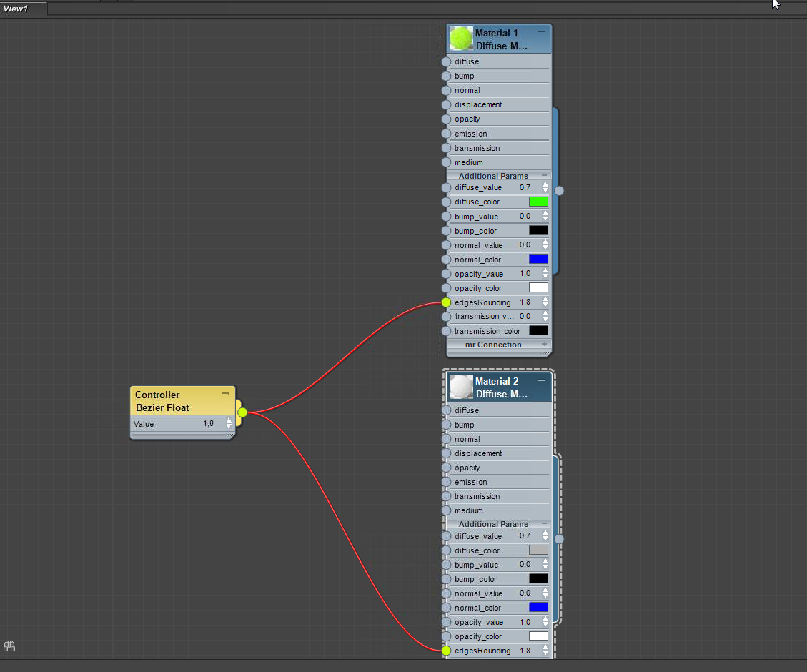This screenshot has height=672, width=807.
Task: Select the Controller Bezier Float title
Action: (x=162, y=401)
